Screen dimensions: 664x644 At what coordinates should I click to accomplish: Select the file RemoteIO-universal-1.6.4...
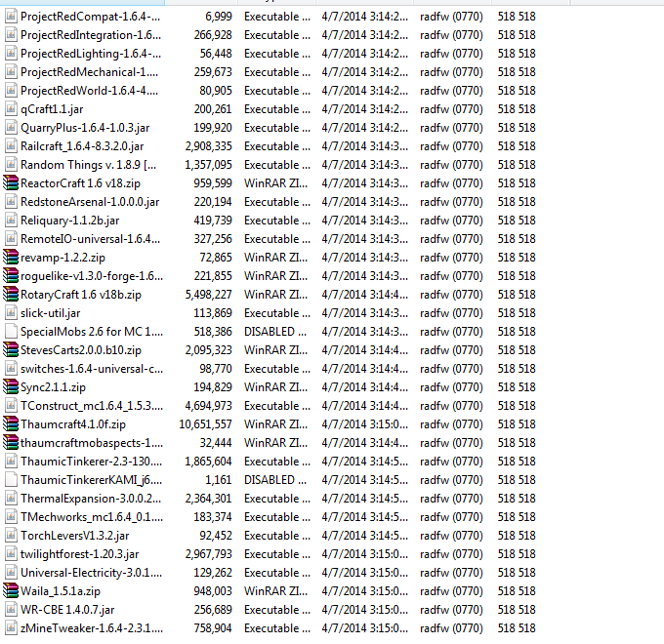90,239
